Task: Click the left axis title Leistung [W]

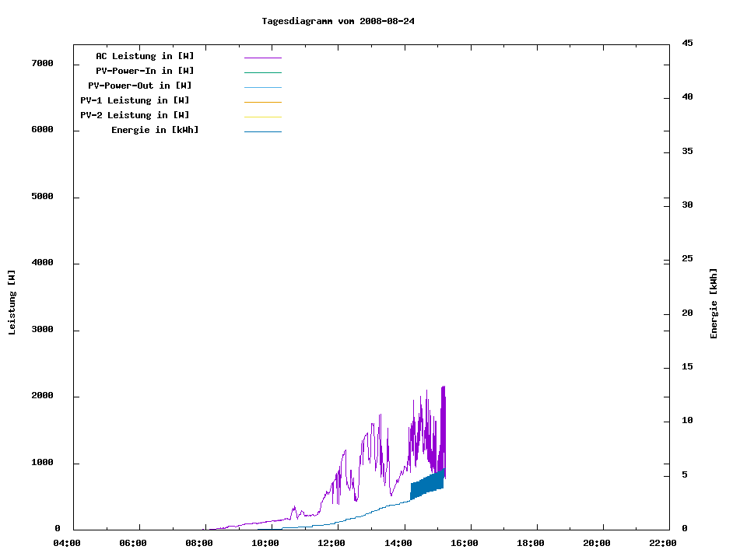Action: click(x=12, y=303)
